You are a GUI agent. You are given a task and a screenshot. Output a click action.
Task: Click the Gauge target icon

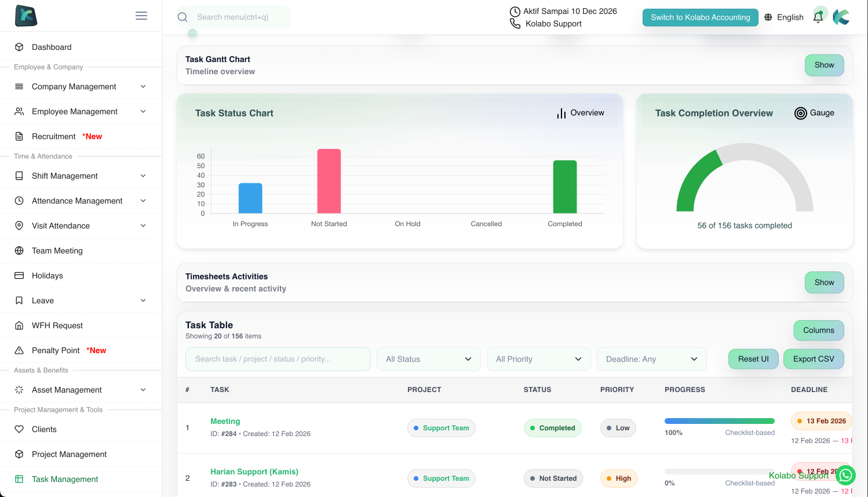(x=800, y=113)
